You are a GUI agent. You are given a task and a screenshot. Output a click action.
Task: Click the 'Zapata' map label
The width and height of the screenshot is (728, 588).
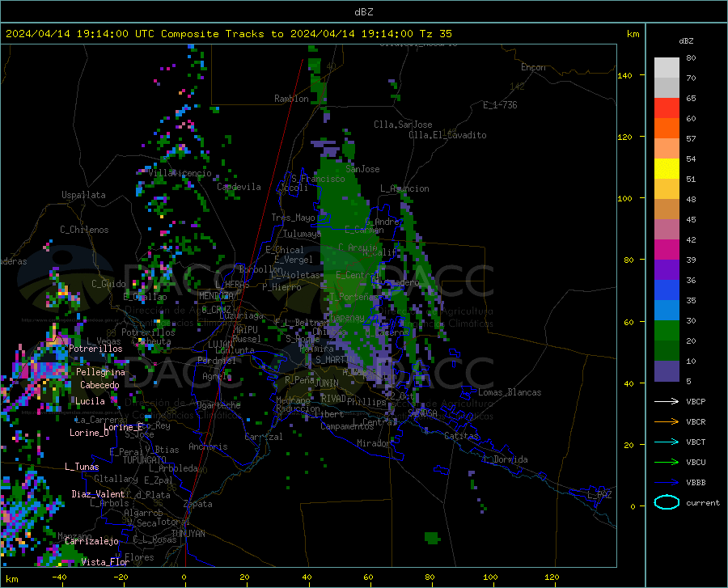(x=198, y=504)
